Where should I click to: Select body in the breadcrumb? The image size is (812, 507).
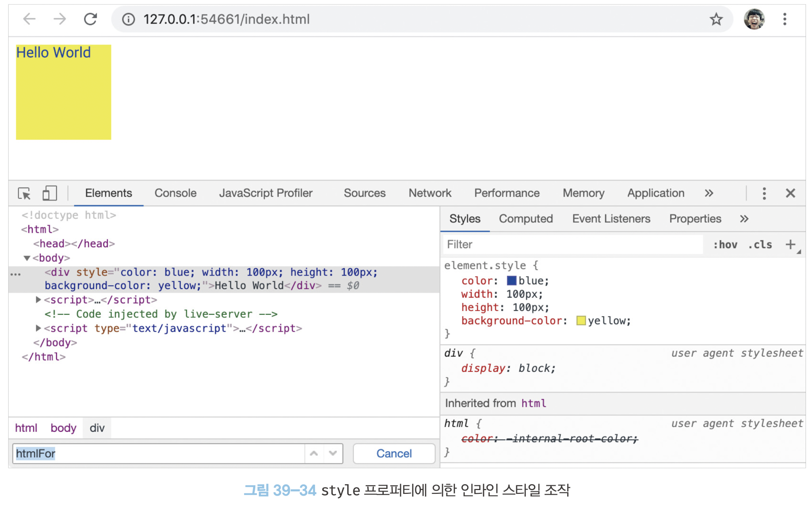pyautogui.click(x=63, y=428)
